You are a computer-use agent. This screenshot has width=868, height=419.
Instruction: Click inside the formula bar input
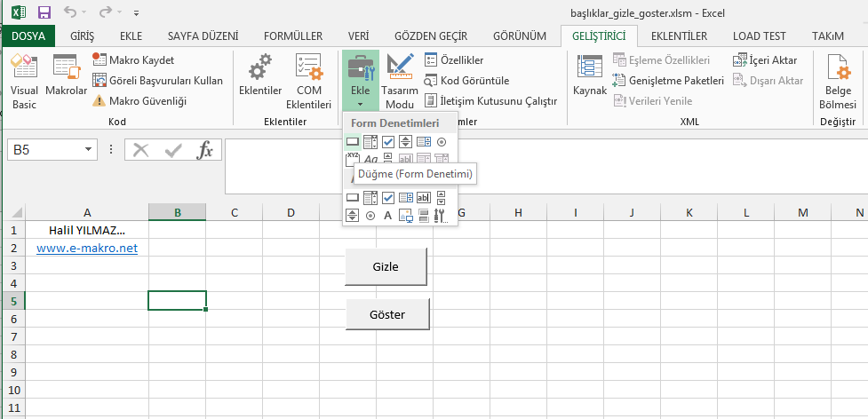tap(533, 165)
